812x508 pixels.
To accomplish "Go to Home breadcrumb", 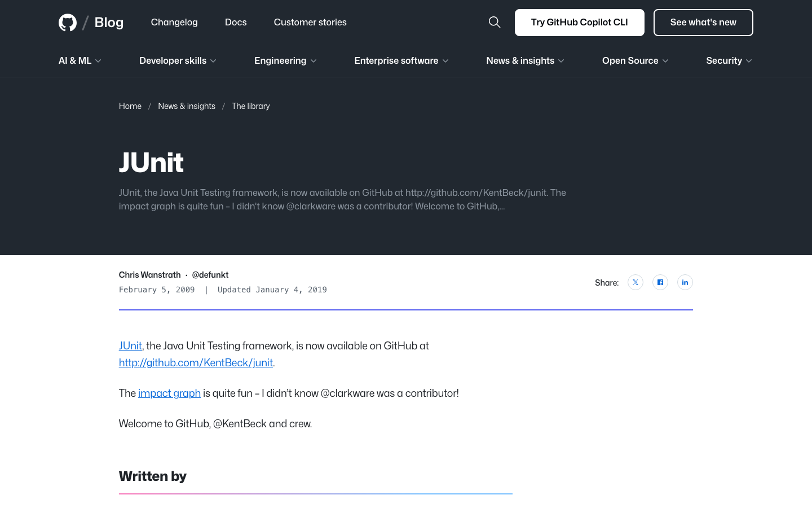I will pyautogui.click(x=130, y=106).
